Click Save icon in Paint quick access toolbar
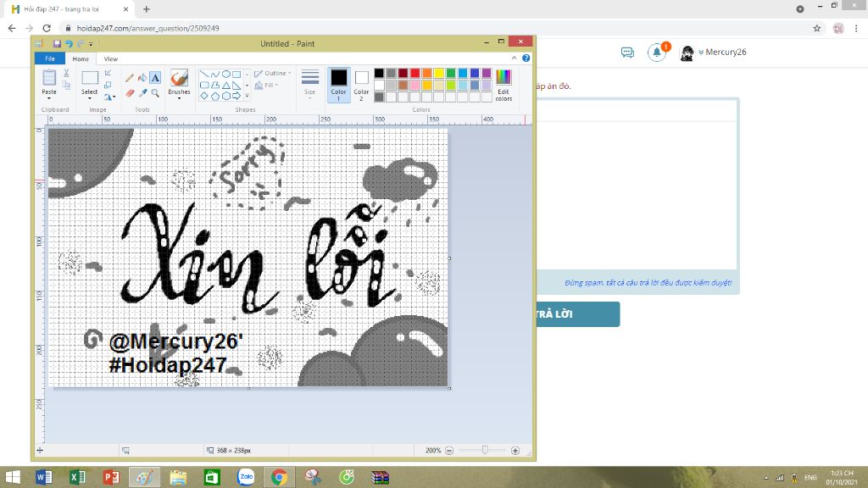868x488 pixels. point(57,44)
